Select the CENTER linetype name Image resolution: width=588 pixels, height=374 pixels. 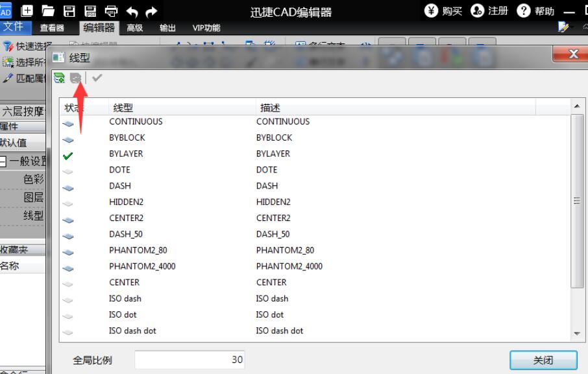(x=124, y=283)
